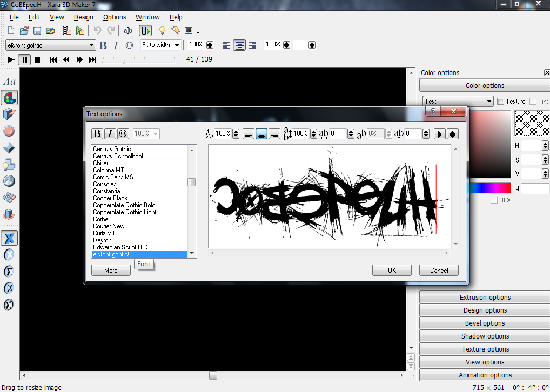Click OK in Text options dialog

pyautogui.click(x=392, y=271)
